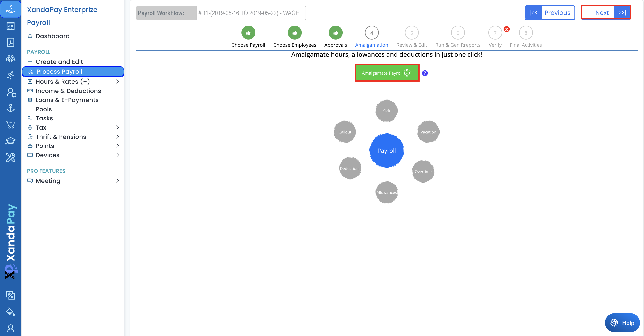Open the tools wrench icon in sidebar

[x=10, y=158]
